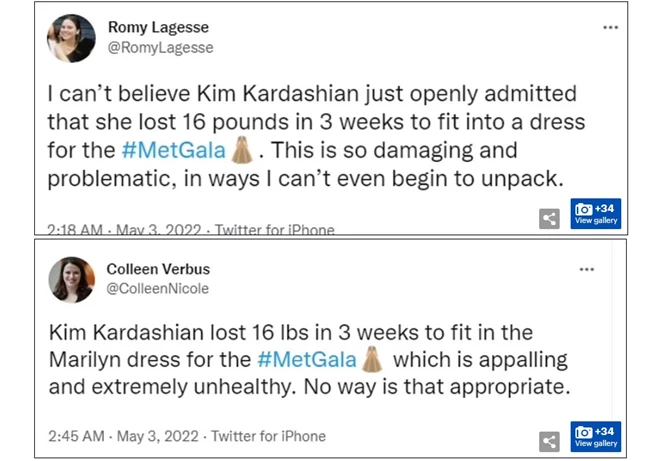Click the @RomyLagesse handle
Viewport: 650px width, 461px height.
click(x=160, y=47)
